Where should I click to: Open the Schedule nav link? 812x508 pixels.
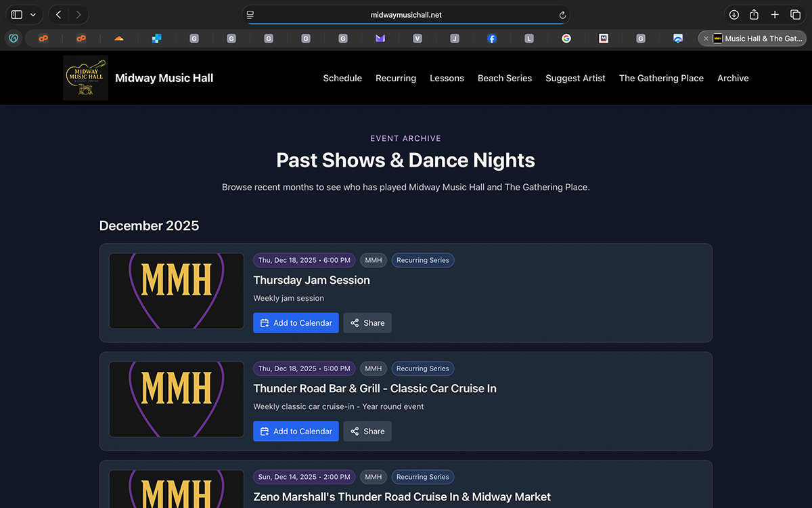tap(342, 78)
